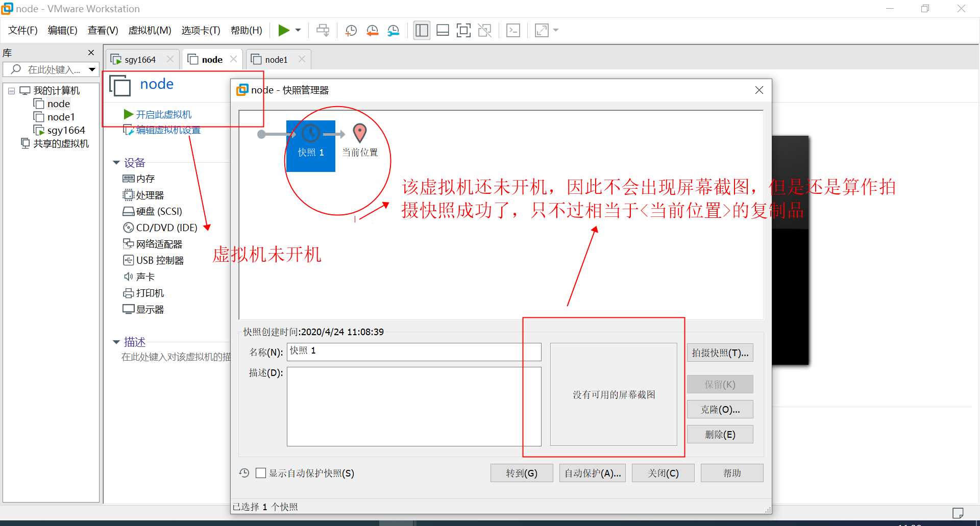980x526 pixels.
Task: Open the power options dropdown arrow
Action: (298, 31)
